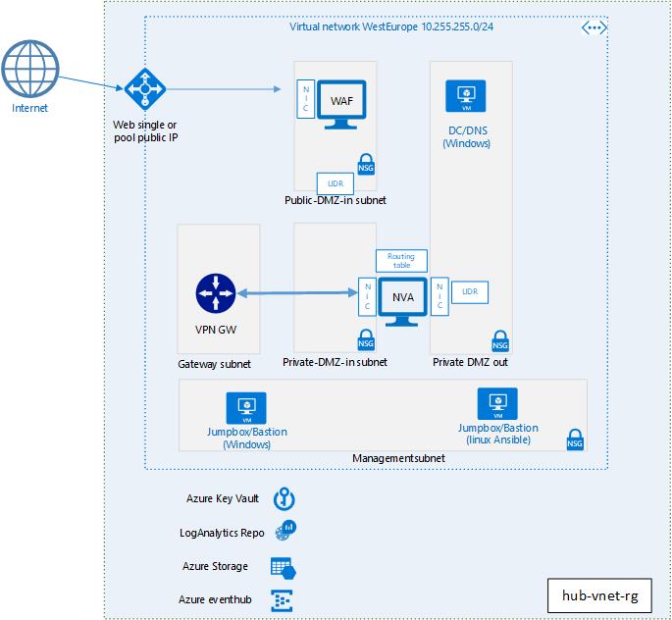Select the NVA monitor icon
Viewport: 672px width, 620px height.
[402, 301]
